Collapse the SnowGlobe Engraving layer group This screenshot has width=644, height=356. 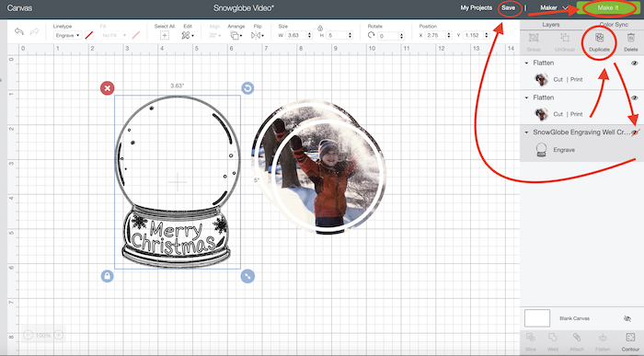526,132
